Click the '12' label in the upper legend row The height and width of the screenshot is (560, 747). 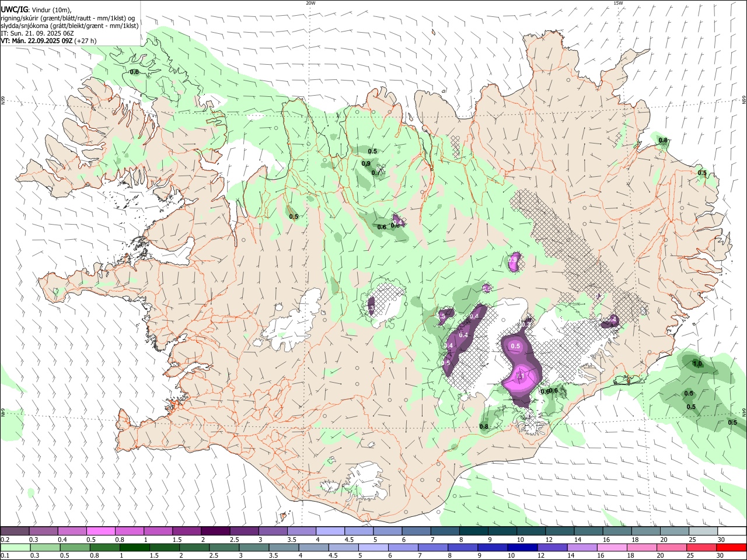549,540
